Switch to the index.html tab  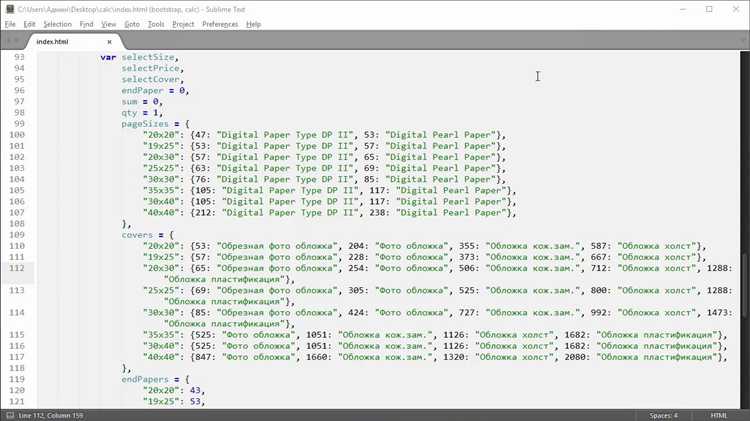(55, 41)
